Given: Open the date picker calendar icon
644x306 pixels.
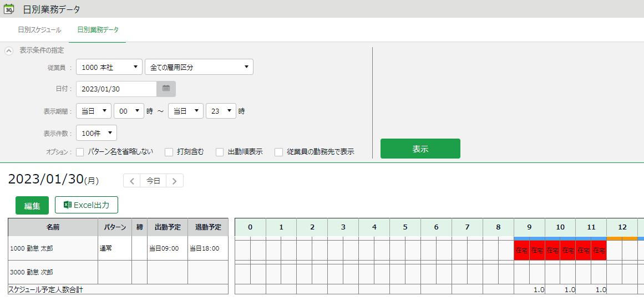Looking at the screenshot, I should click(x=166, y=89).
